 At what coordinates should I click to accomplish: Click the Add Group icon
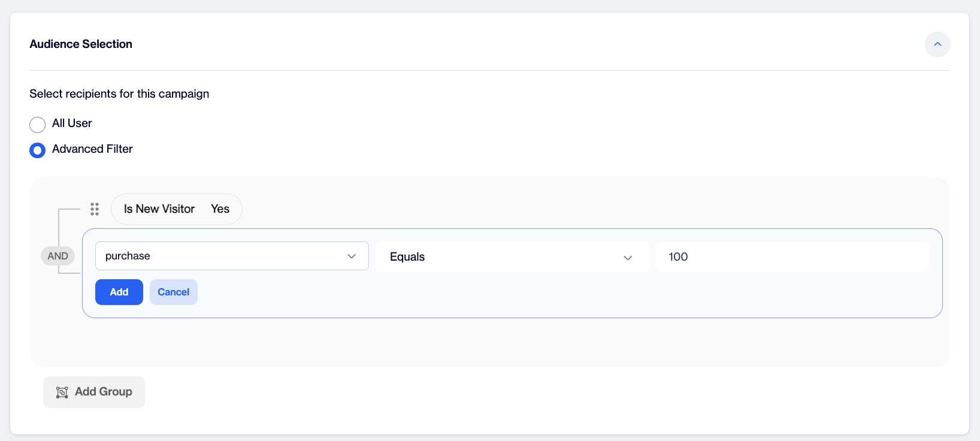(62, 392)
